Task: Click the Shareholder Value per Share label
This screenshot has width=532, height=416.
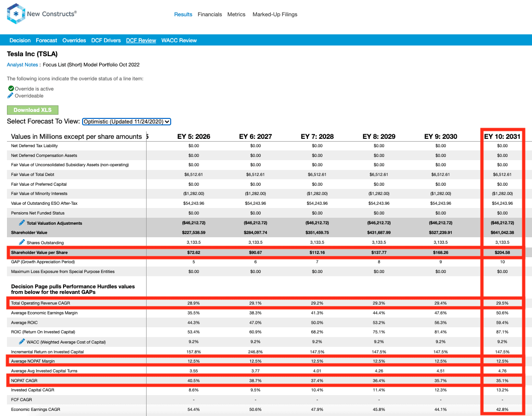Action: tap(39, 253)
